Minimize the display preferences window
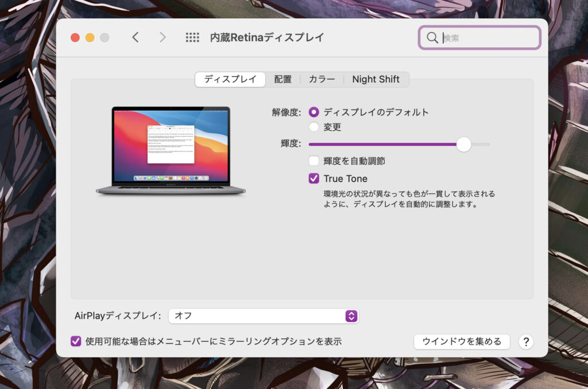The width and height of the screenshot is (588, 389). pos(90,37)
